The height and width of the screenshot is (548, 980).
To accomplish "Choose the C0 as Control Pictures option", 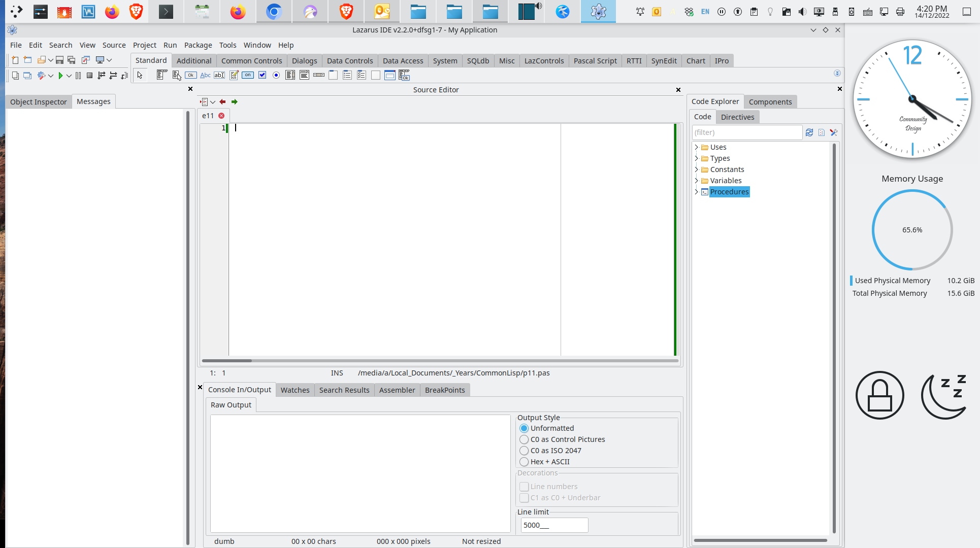I will (x=524, y=439).
